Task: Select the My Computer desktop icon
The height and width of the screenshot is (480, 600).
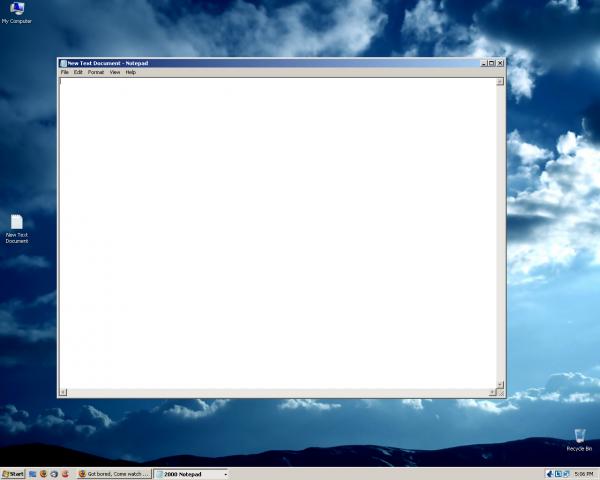Action: click(x=16, y=13)
